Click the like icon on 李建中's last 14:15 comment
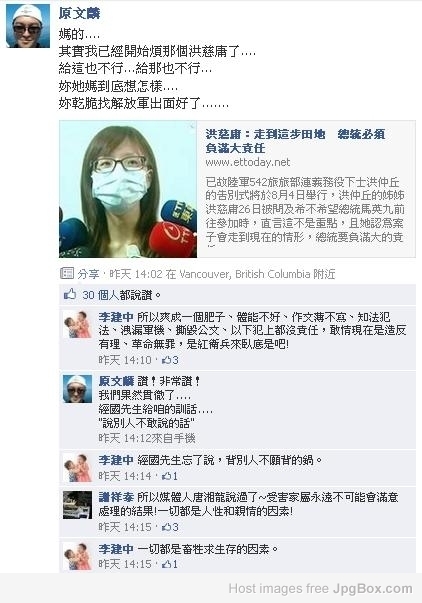The image size is (422, 603). pos(167,564)
